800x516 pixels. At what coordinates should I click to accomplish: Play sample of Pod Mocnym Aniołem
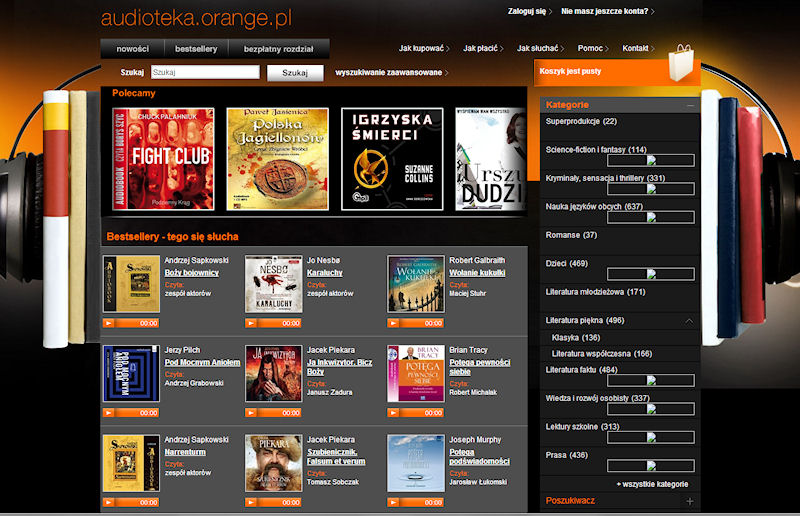108,413
